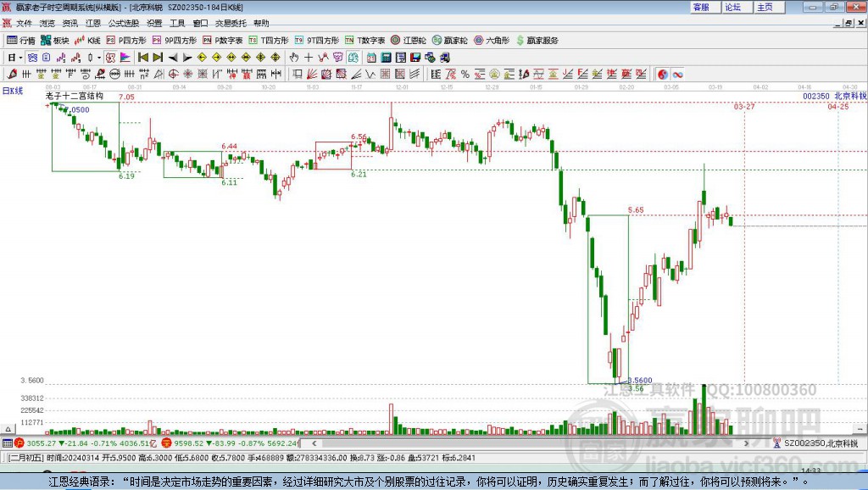Open 赢家服务 service with dollar icon

pyautogui.click(x=537, y=41)
